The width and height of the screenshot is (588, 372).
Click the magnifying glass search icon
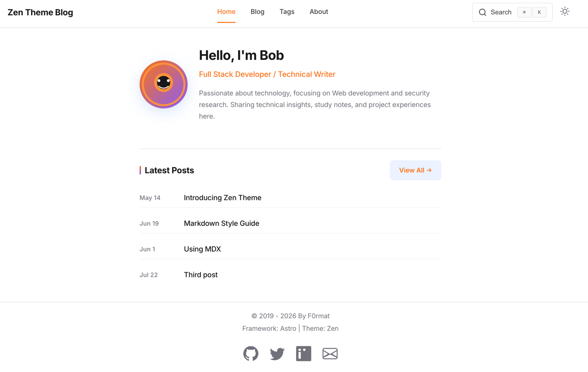pyautogui.click(x=483, y=12)
